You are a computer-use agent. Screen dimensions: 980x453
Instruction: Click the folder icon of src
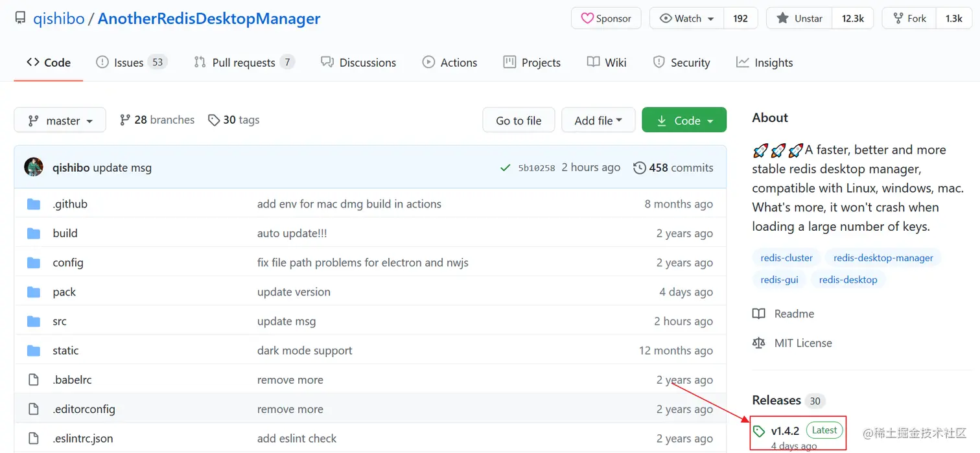pyautogui.click(x=34, y=321)
